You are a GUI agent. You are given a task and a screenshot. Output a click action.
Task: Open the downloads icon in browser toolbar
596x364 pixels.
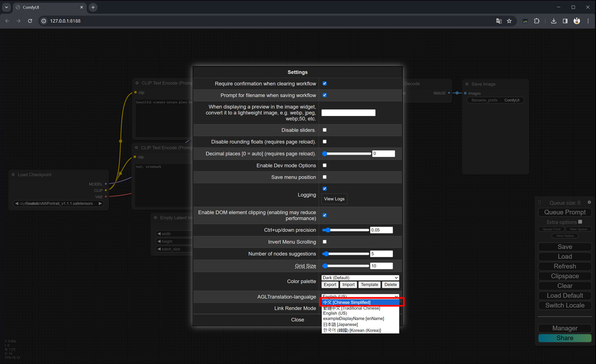coord(553,21)
